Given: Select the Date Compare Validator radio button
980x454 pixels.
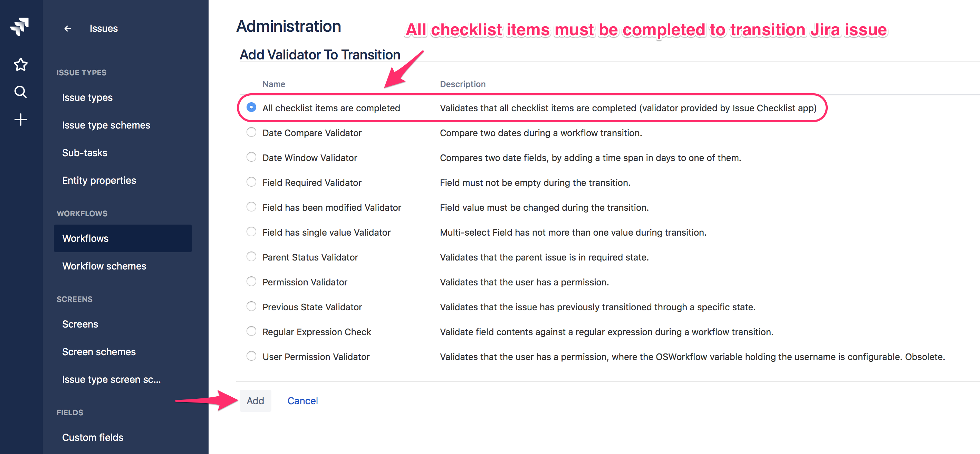Looking at the screenshot, I should tap(251, 132).
